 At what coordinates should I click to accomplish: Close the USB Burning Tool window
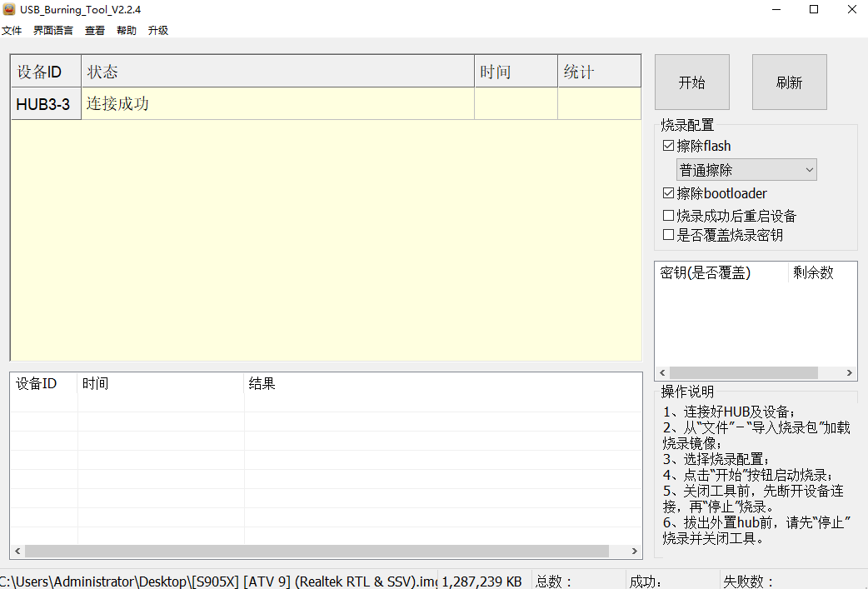point(852,9)
